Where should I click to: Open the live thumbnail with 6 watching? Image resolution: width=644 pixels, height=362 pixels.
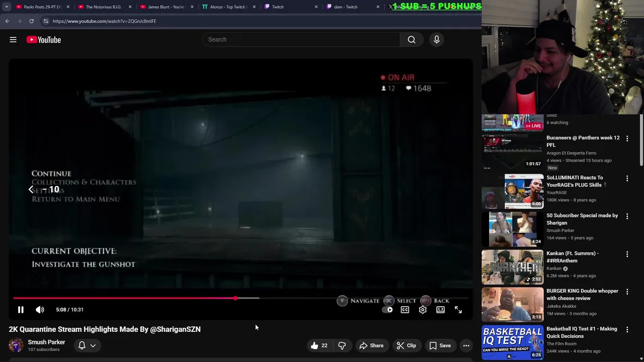[x=513, y=123]
